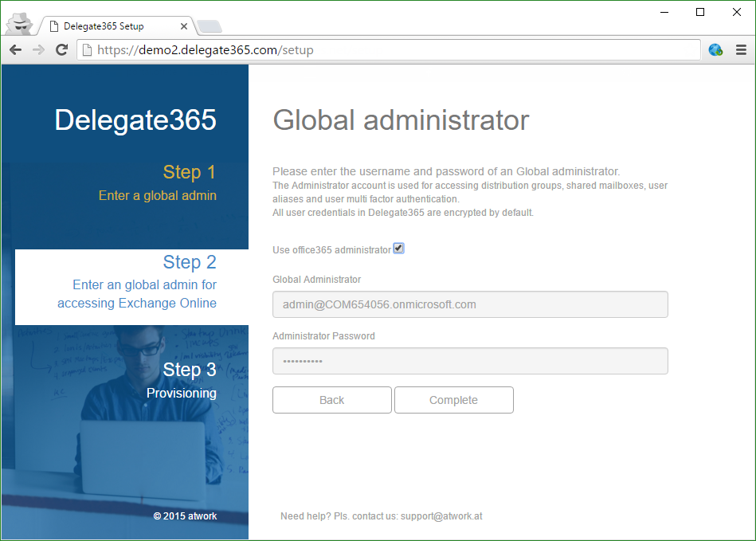Select Step 3 Provisioning
This screenshot has height=541, width=756.
[x=182, y=380]
